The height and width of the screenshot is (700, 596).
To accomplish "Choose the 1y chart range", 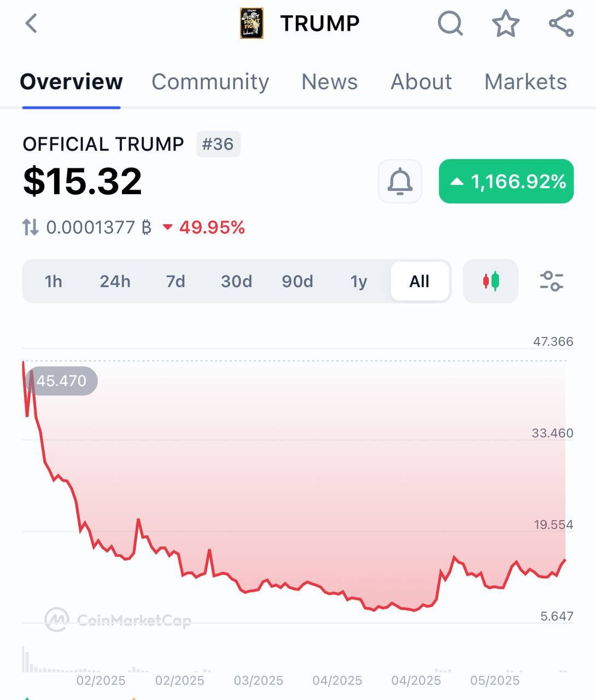I will pos(358,281).
